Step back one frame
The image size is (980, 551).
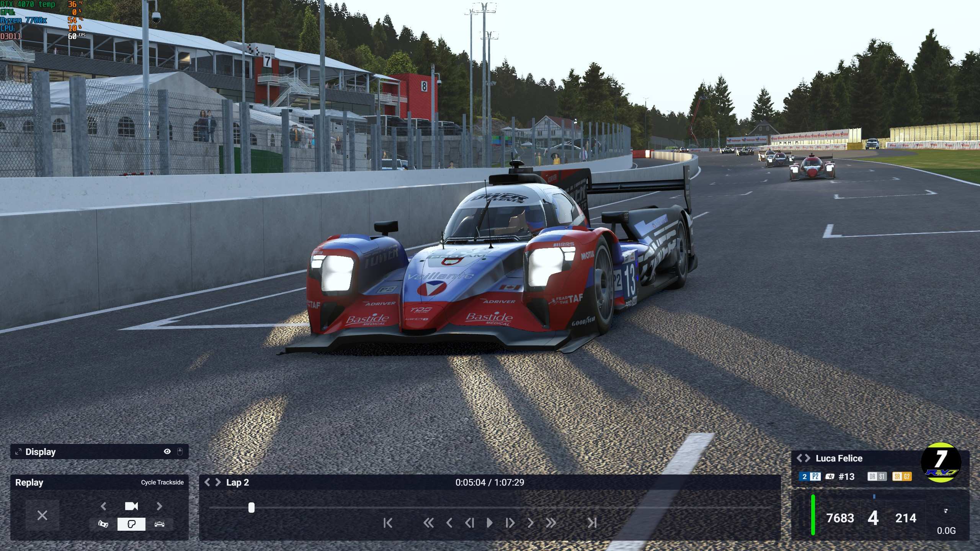pyautogui.click(x=469, y=523)
